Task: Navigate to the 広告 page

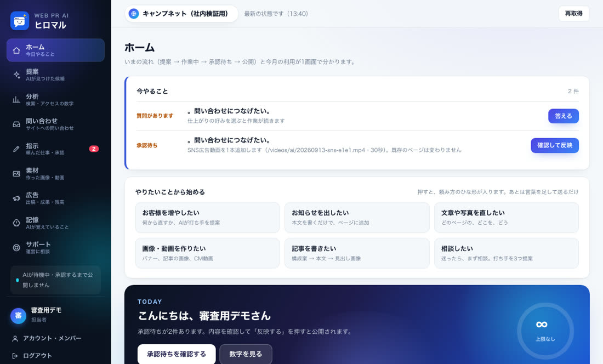Action: [55, 198]
